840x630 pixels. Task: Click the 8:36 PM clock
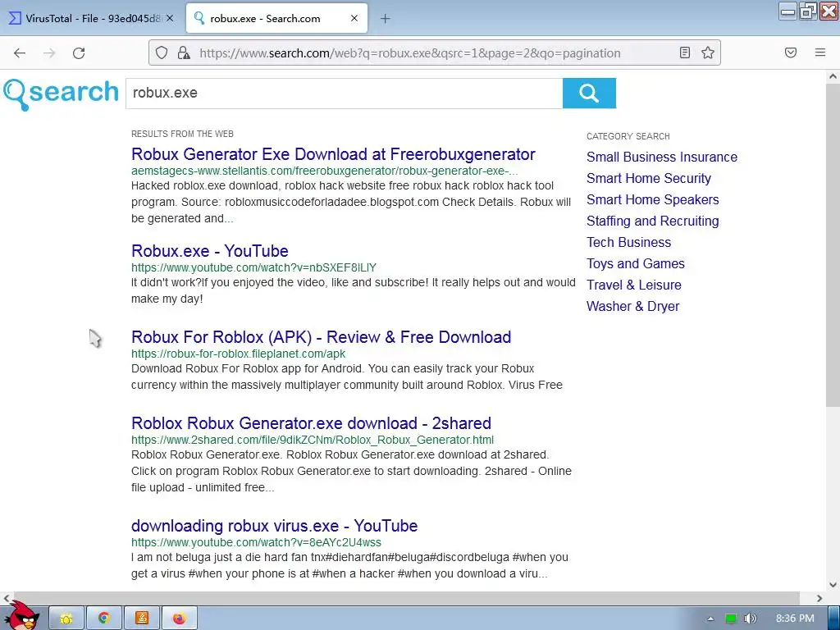795,619
